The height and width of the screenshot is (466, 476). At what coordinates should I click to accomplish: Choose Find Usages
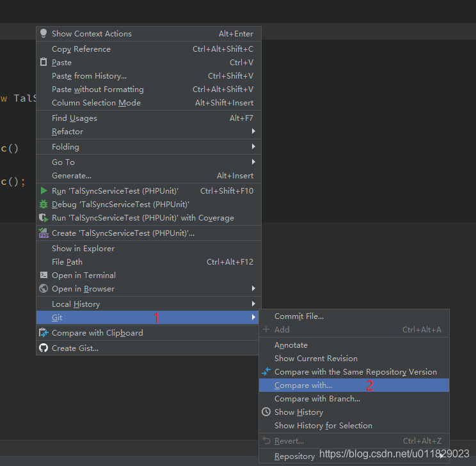click(x=148, y=118)
